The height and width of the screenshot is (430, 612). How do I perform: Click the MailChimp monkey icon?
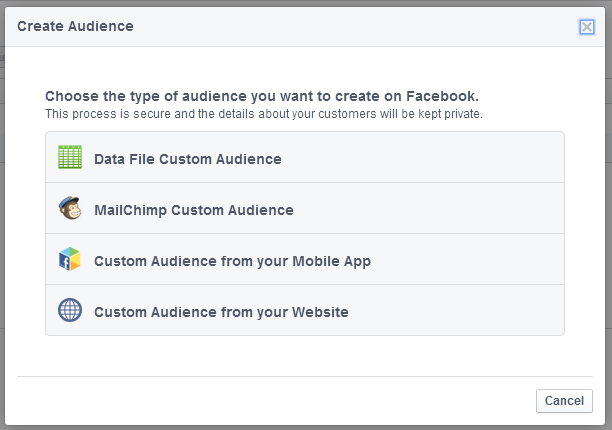(70, 208)
